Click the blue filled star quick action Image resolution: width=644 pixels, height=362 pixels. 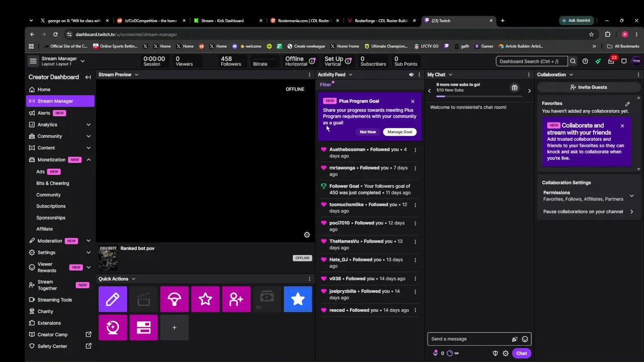pos(298,299)
